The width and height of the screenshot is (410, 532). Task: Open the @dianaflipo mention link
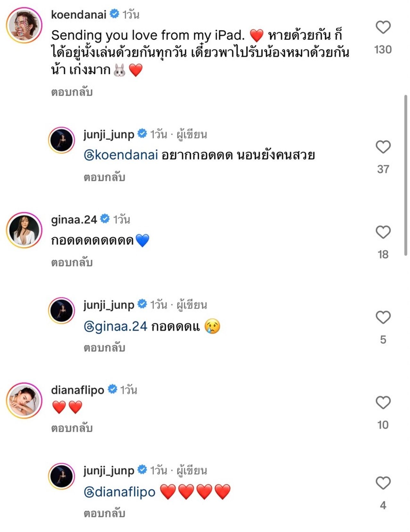(x=119, y=492)
